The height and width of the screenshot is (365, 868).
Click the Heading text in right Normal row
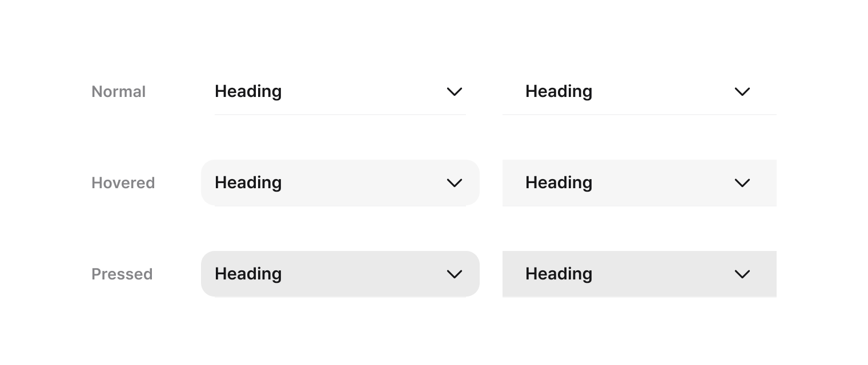click(559, 91)
